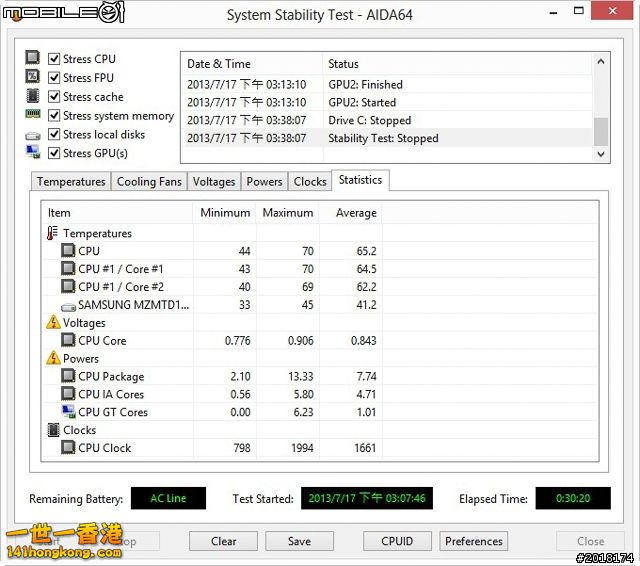This screenshot has width=640, height=566.
Task: Click the drive icon beside SAMSUNG MZMTD1
Action: coord(68,306)
